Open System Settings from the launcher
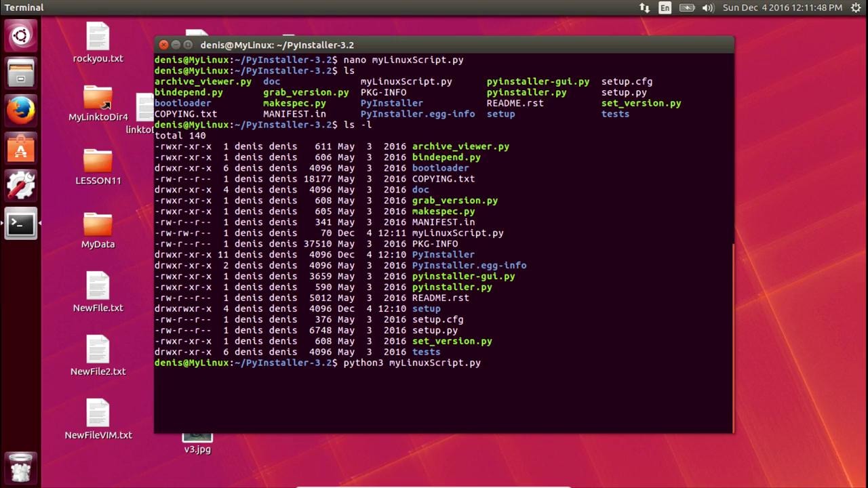The height and width of the screenshot is (488, 868). (x=20, y=185)
